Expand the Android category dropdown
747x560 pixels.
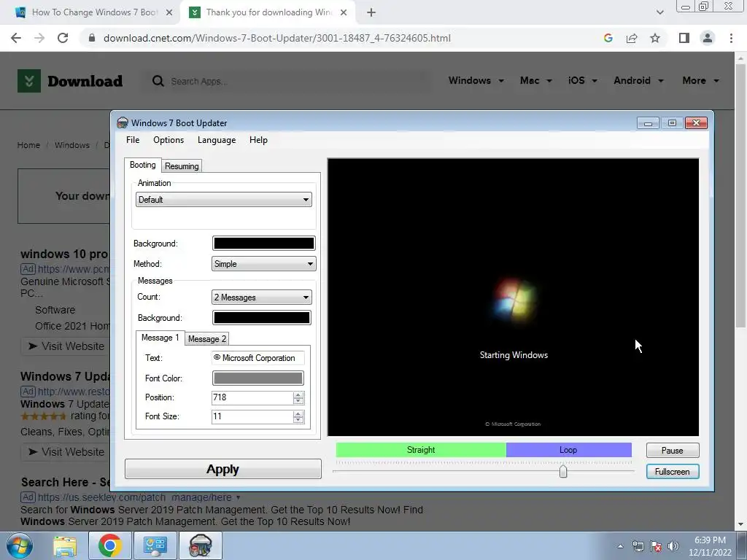[638, 80]
